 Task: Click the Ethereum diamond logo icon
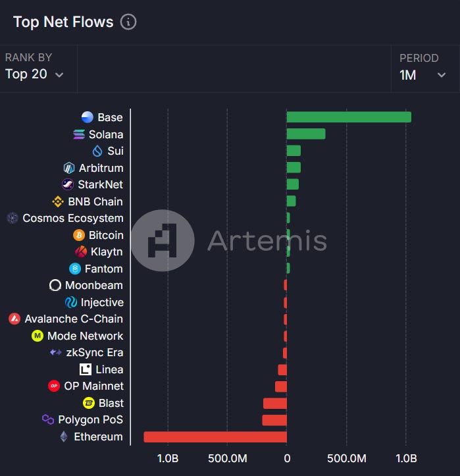[64, 436]
